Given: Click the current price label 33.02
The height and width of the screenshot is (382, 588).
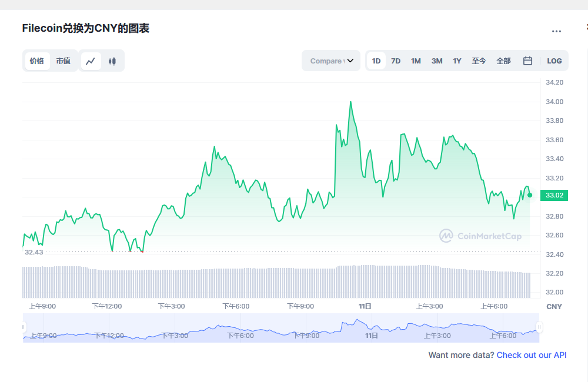Looking at the screenshot, I should pos(554,195).
